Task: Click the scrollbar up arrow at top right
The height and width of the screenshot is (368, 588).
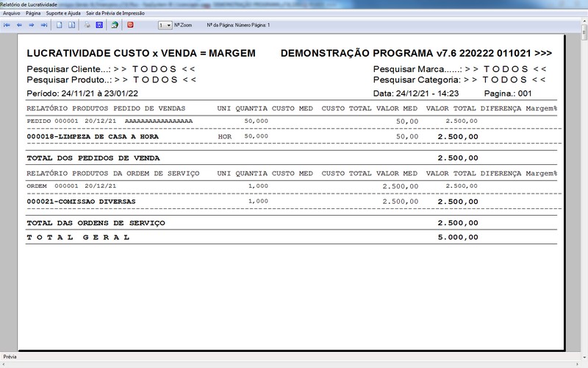Action: (x=584, y=21)
